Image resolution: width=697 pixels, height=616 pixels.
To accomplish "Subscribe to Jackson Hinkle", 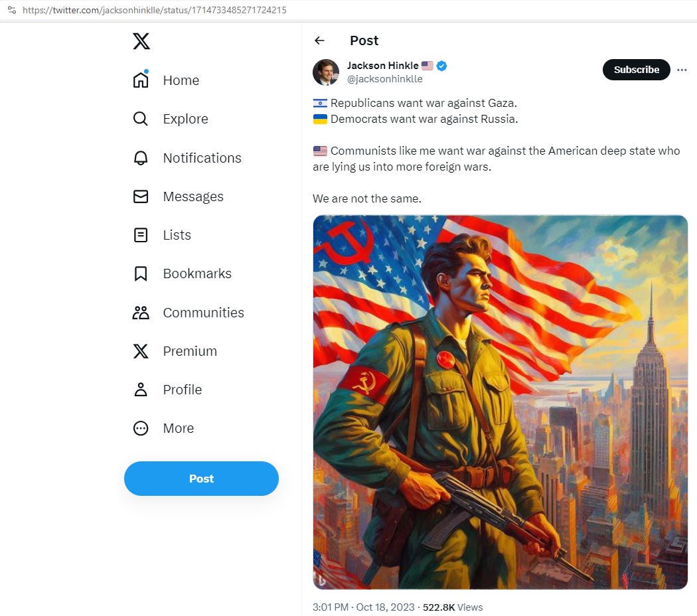I will [x=635, y=69].
